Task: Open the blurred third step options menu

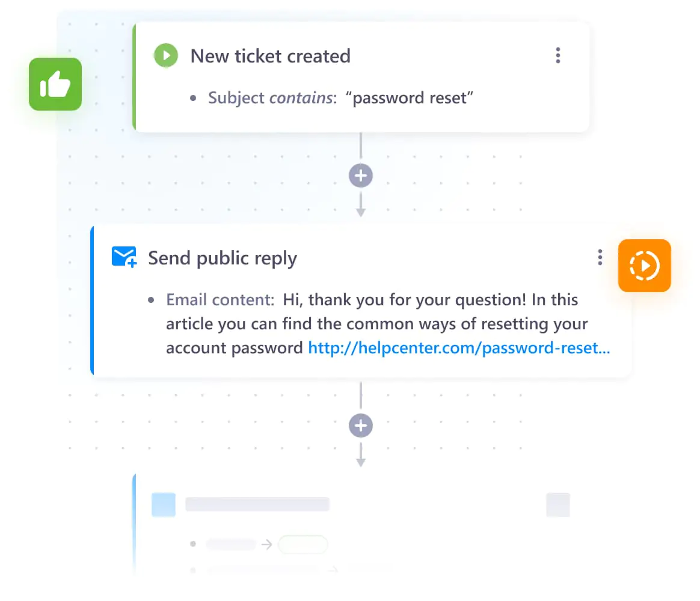Action: coord(557,505)
